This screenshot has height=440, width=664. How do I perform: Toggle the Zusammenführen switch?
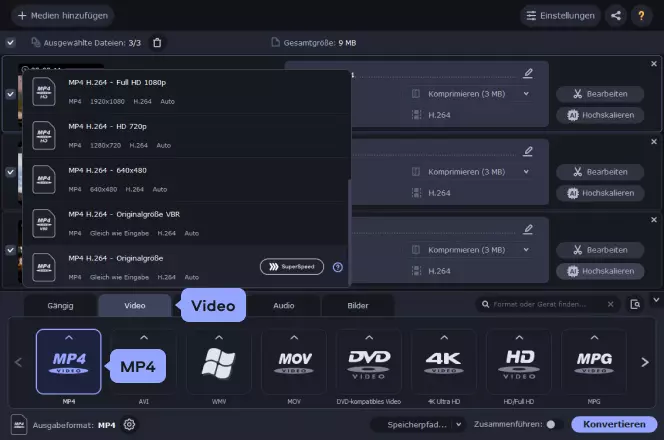tap(555, 424)
